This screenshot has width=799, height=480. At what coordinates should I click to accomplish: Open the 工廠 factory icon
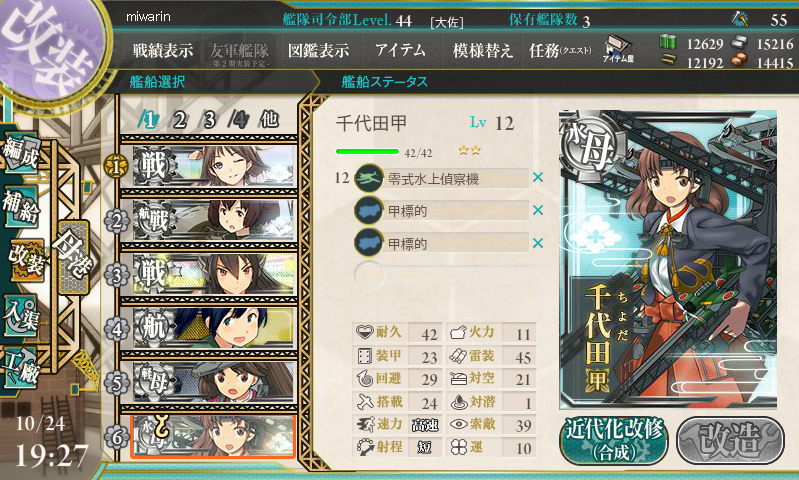click(20, 368)
